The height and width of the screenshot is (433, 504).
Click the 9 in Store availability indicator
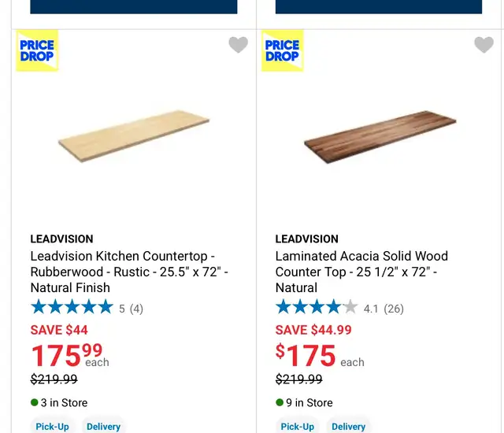[304, 402]
